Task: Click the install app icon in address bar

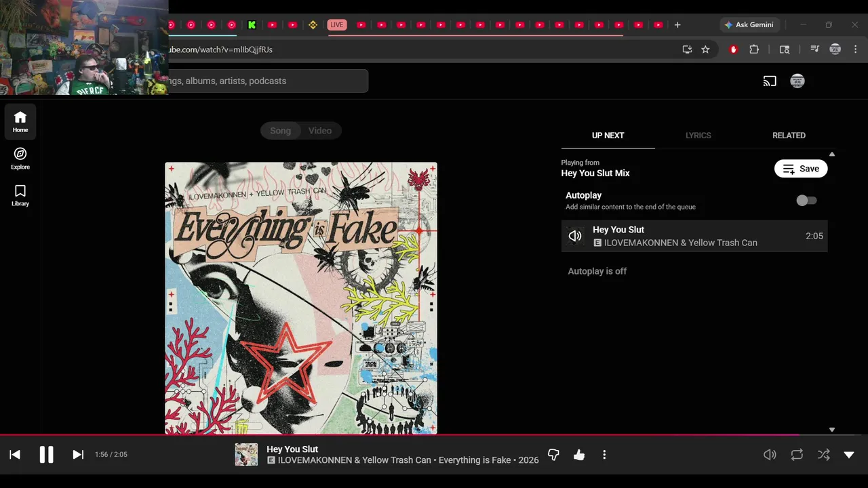Action: (x=687, y=49)
